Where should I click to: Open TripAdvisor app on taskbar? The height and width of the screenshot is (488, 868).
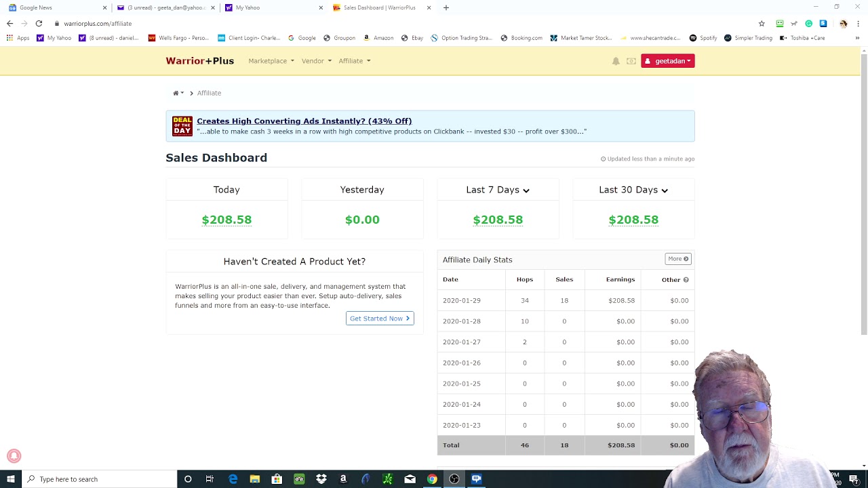[x=299, y=479]
